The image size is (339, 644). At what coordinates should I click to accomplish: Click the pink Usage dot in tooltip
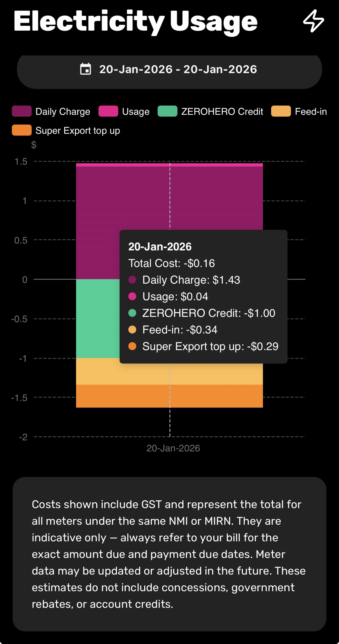coord(132,296)
